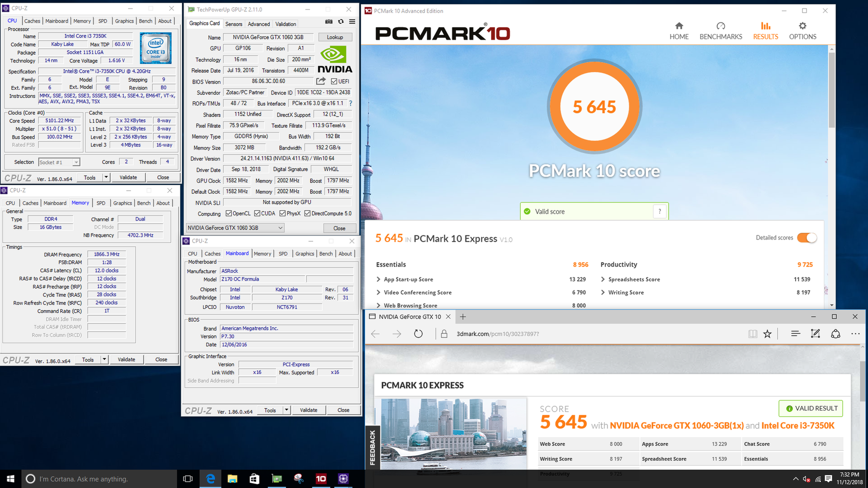Open Validation tab in GPU-Z
Screen dimensions: 868x488
(286, 24)
